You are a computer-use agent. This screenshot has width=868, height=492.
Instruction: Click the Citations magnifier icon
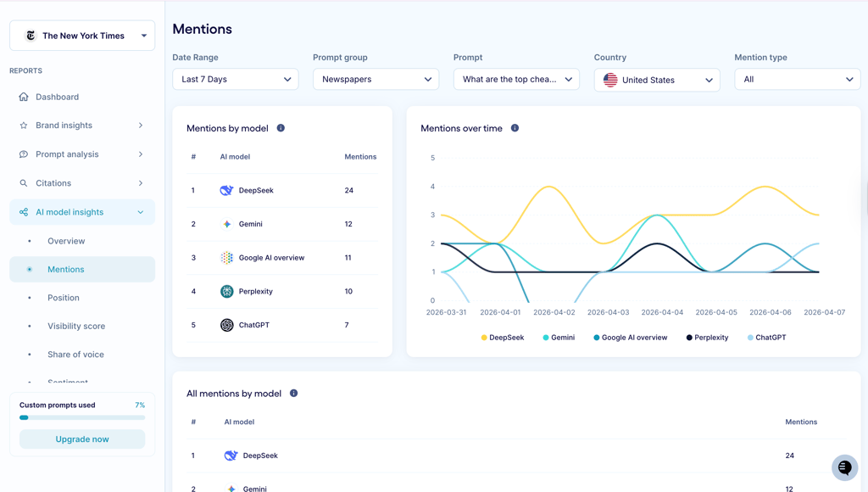[23, 183]
